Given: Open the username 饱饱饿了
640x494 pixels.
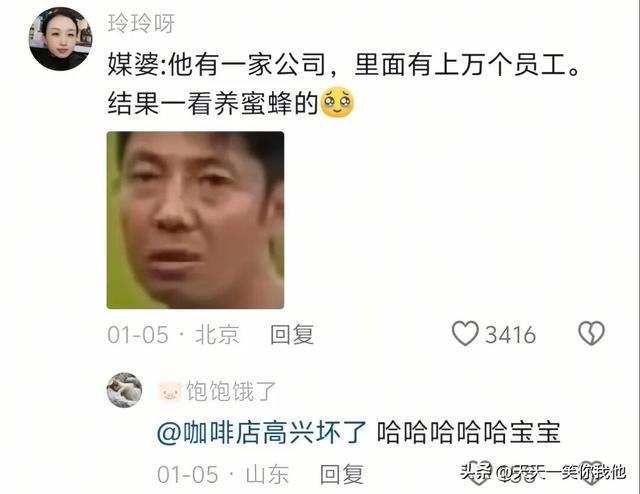Looking at the screenshot, I should point(231,391).
